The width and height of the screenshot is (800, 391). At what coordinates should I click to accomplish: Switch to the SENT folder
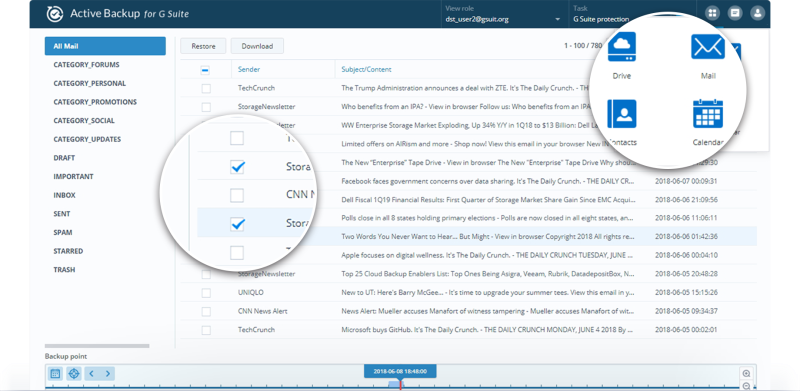click(x=62, y=214)
